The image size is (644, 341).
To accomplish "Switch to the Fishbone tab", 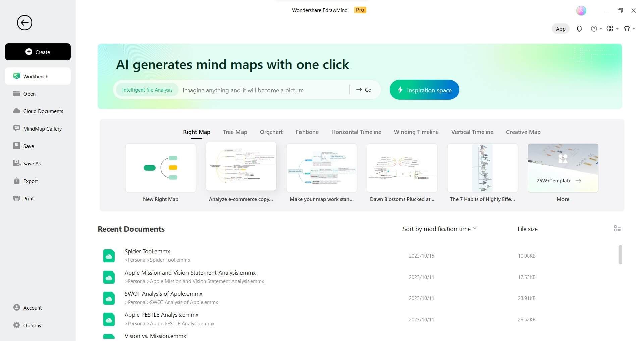I will click(307, 132).
